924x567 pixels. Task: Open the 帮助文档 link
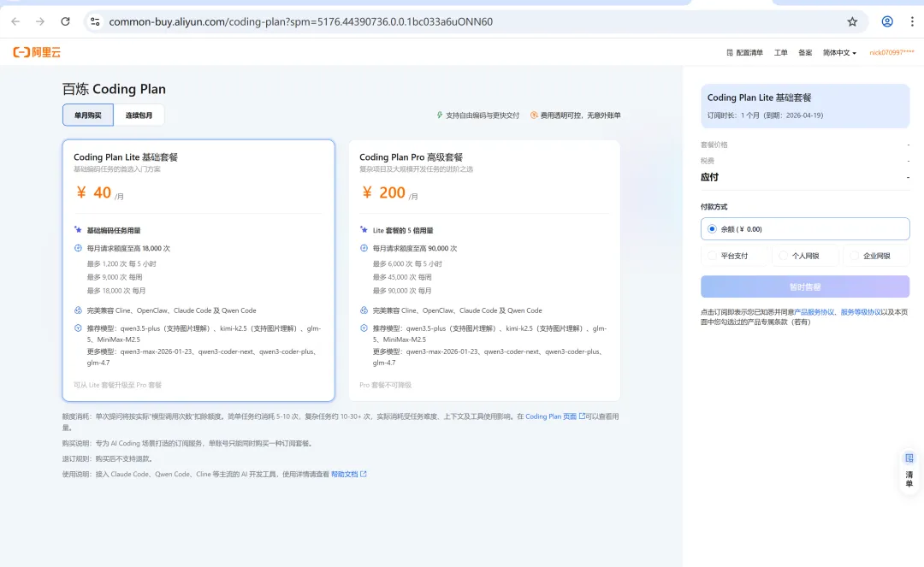[345, 474]
